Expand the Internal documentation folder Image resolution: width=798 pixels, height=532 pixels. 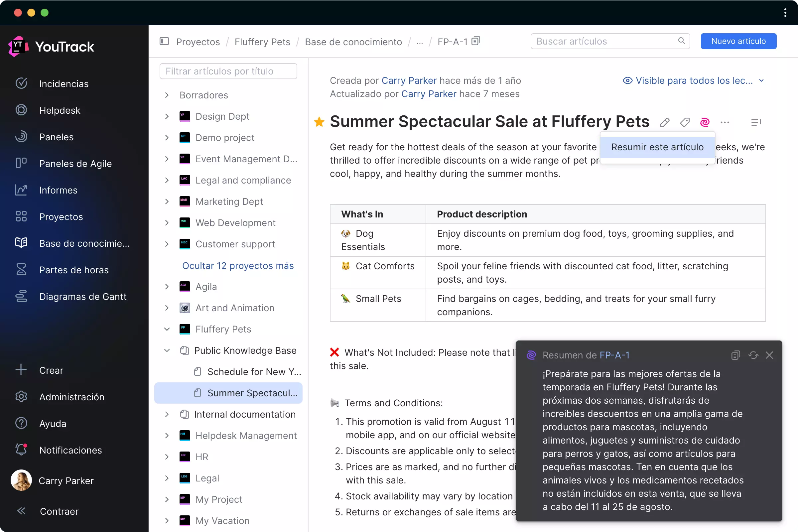point(167,414)
